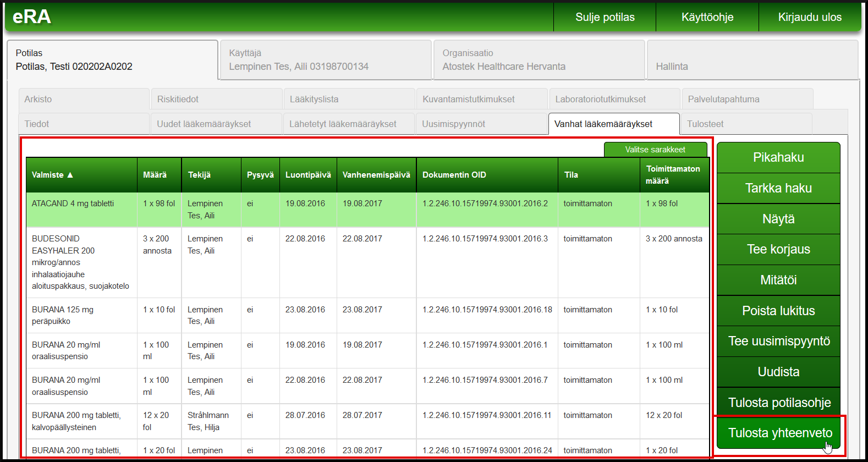The width and height of the screenshot is (868, 462).
Task: Open the Palvelutapahtuma tab
Action: (x=747, y=99)
